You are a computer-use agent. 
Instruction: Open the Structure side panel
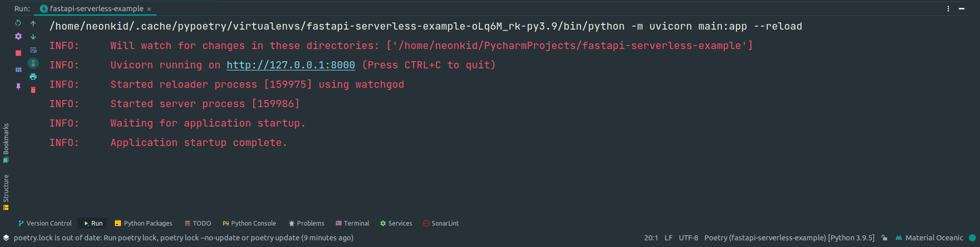point(6,192)
